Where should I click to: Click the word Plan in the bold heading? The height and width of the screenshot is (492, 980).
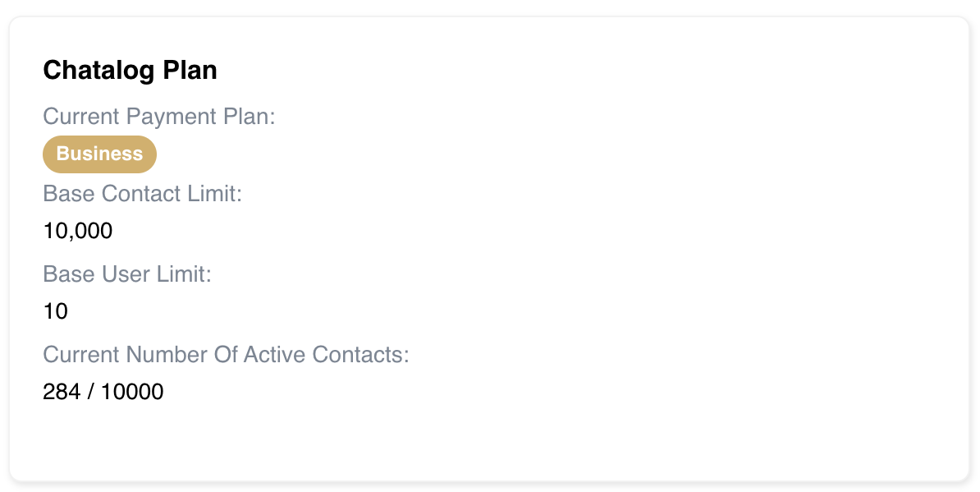[190, 70]
